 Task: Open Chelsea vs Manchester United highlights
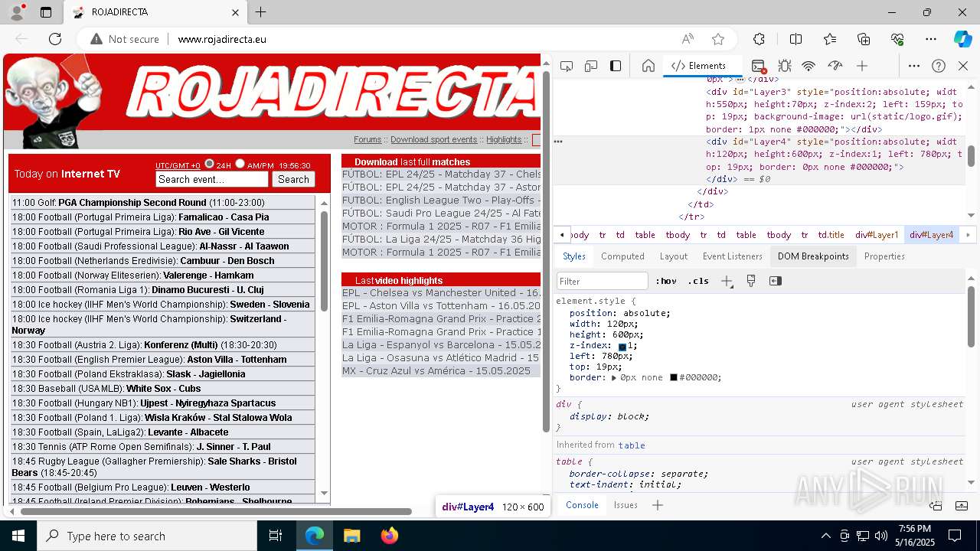[441, 293]
